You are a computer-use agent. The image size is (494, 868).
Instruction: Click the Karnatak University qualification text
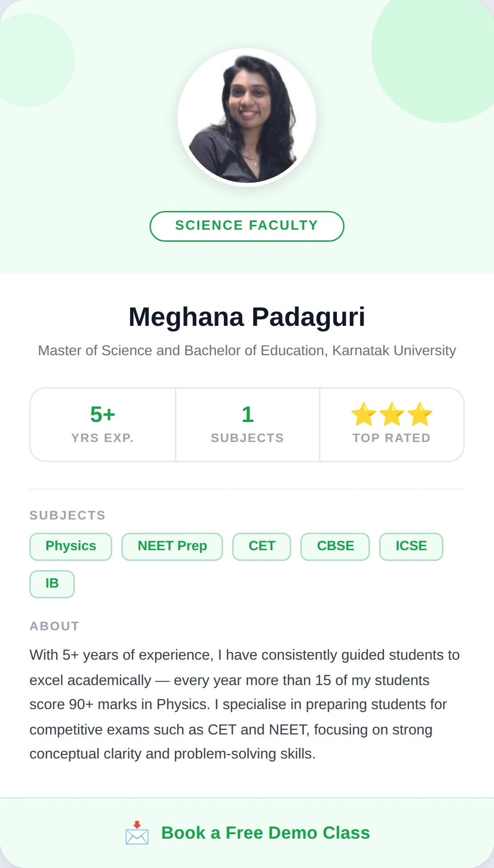247,350
